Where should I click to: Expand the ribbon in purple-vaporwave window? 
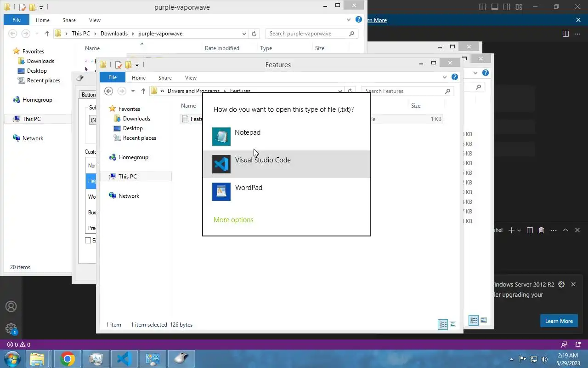click(x=349, y=20)
